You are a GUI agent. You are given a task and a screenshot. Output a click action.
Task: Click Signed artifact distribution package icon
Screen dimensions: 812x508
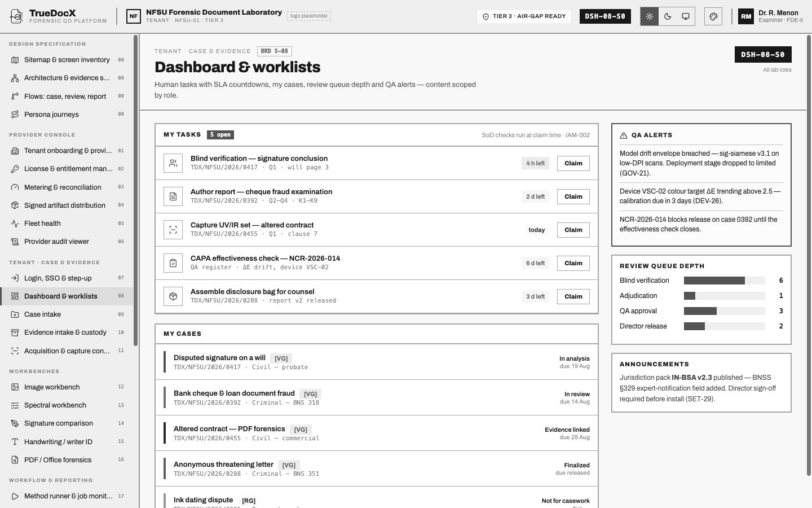click(x=15, y=205)
